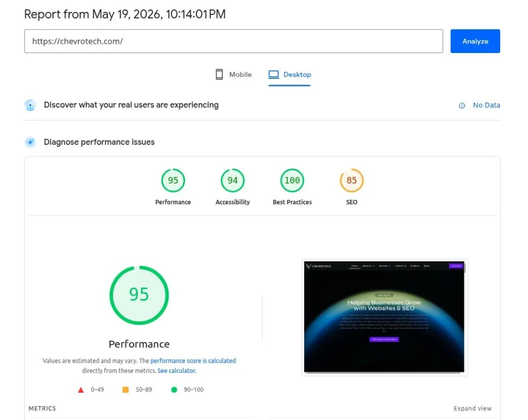Click the report date heading text
Viewport: 528px width, 420px height.
[125, 14]
